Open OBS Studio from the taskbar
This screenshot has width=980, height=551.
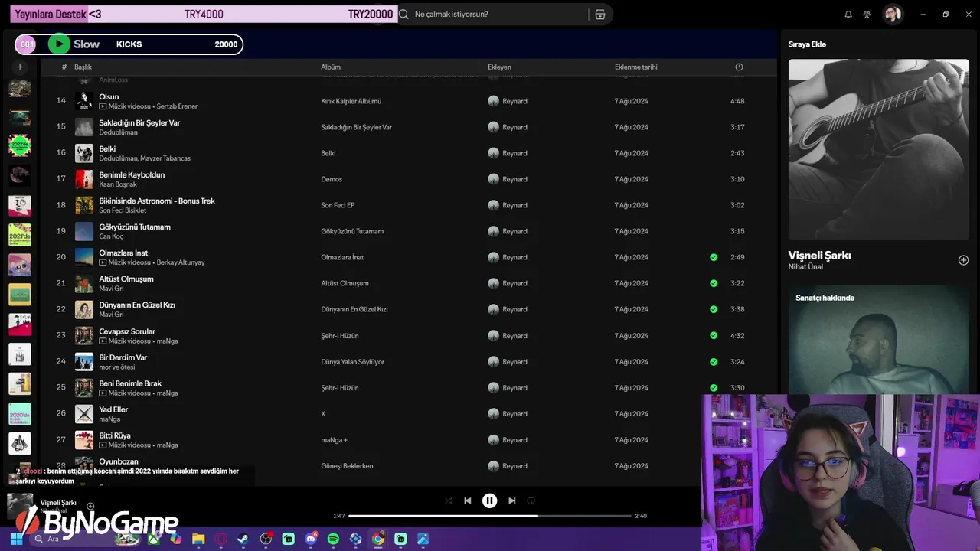point(266,539)
